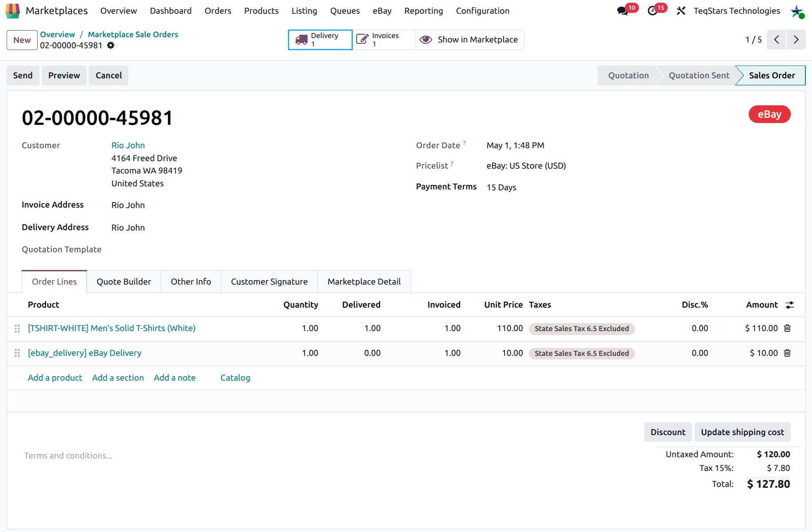Go to previous record arrow
The image size is (812, 532).
tap(776, 40)
